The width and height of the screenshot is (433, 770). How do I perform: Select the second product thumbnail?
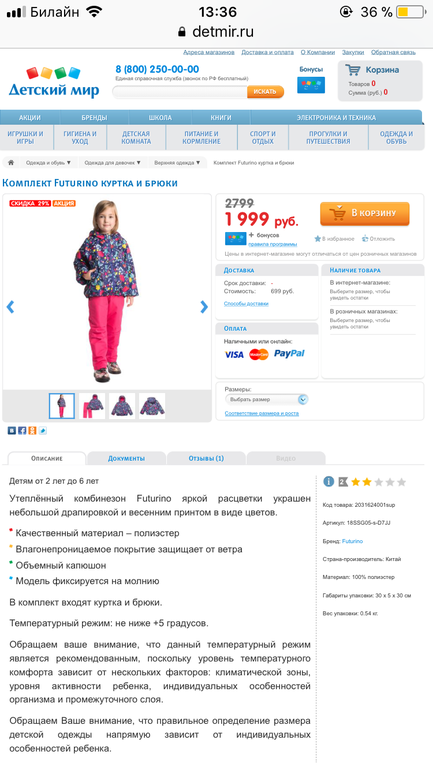tap(92, 406)
